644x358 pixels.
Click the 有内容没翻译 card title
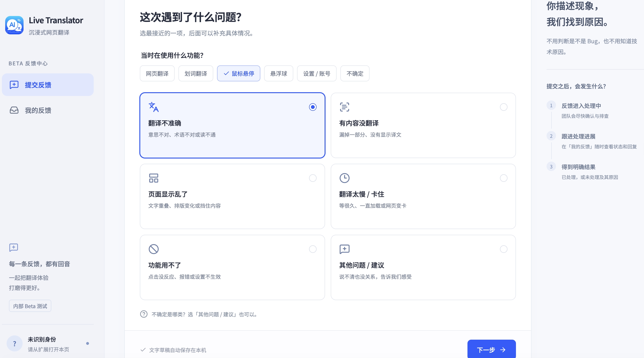pyautogui.click(x=359, y=123)
